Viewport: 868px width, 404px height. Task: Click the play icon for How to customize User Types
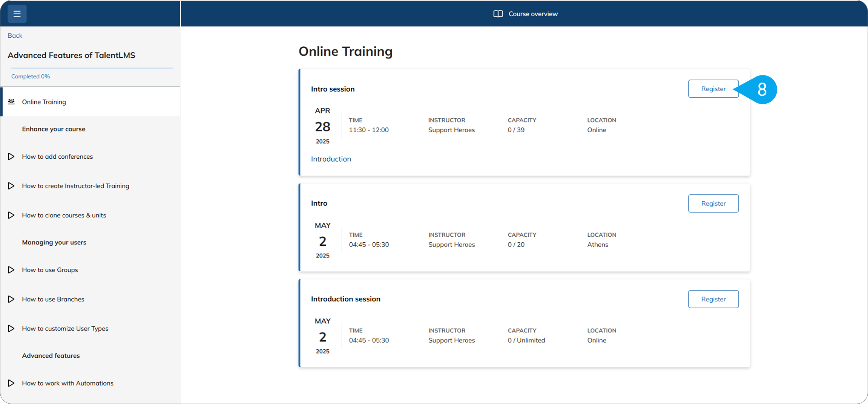[11, 329]
